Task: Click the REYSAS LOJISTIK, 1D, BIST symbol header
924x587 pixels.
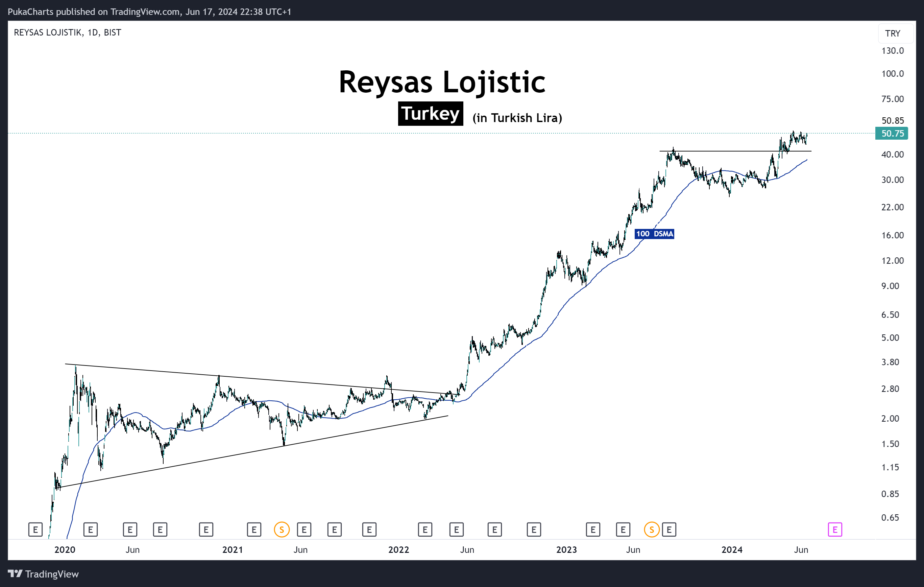Action: point(68,33)
